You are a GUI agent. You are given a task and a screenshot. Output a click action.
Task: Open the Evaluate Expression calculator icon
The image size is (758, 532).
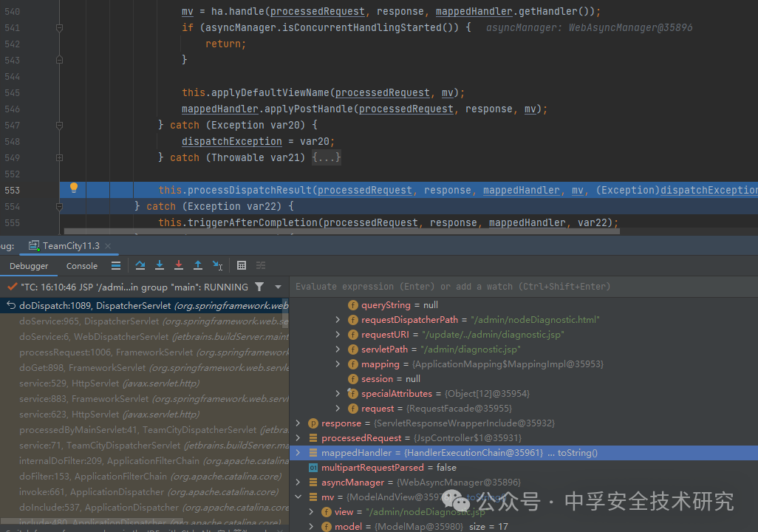242,265
